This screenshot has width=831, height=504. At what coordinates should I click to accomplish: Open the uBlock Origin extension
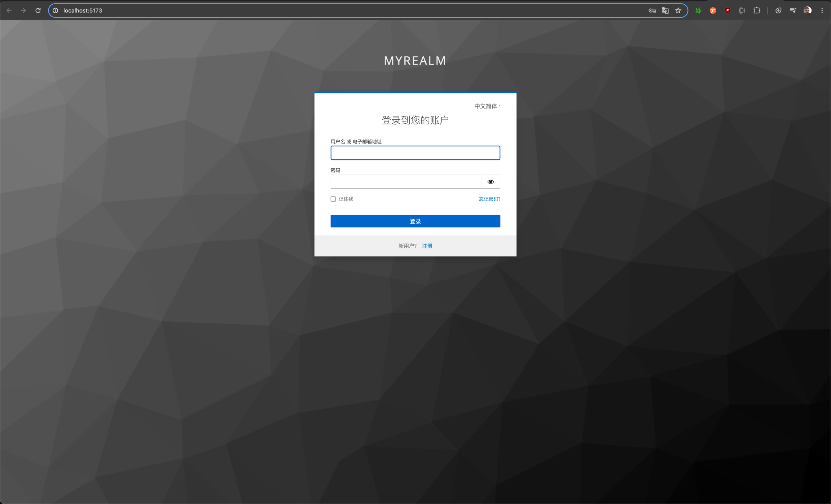click(x=727, y=10)
